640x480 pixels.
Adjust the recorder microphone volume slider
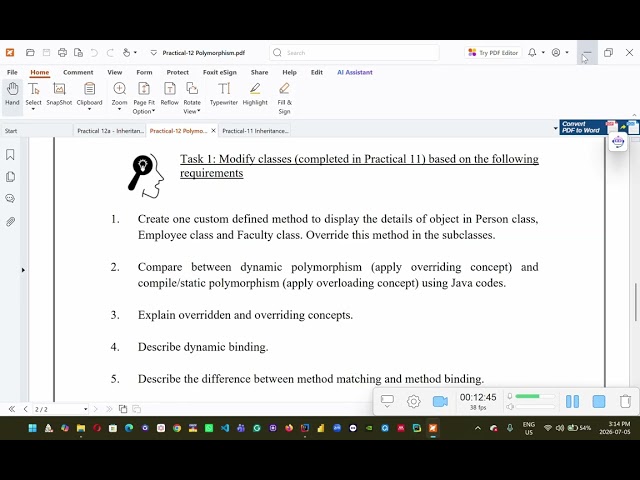coord(535,396)
